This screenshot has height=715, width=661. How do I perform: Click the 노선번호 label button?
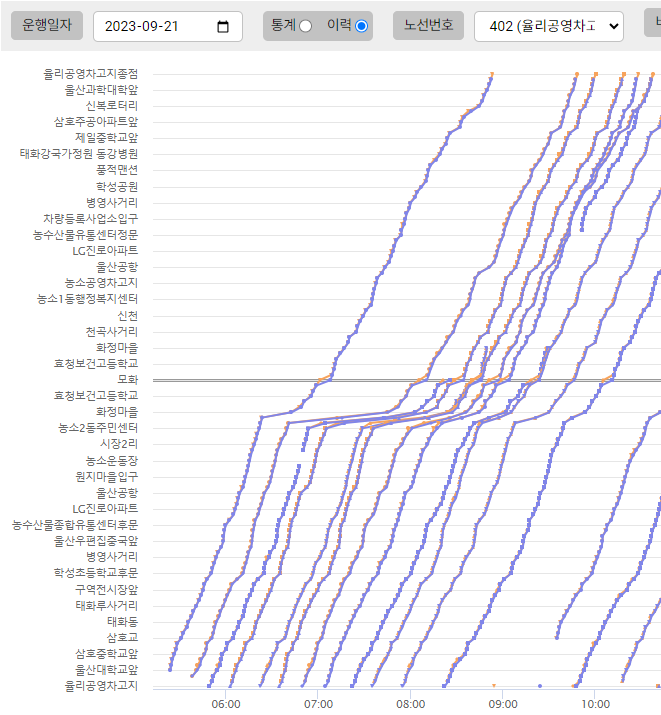pos(428,26)
